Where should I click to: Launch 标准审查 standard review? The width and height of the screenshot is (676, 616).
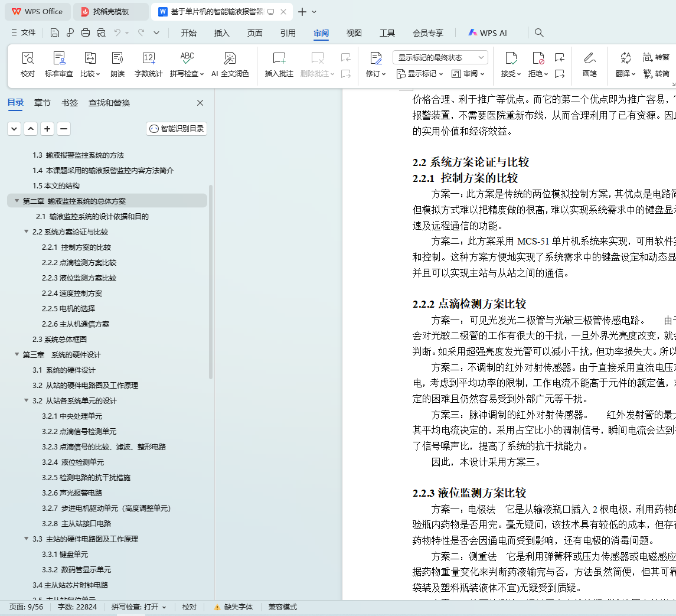pyautogui.click(x=59, y=65)
